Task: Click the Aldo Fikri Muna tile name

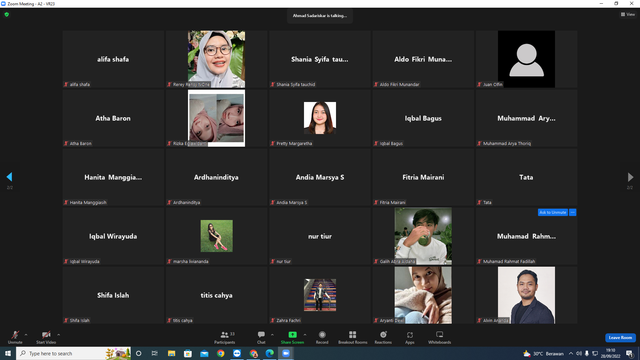Action: [423, 59]
